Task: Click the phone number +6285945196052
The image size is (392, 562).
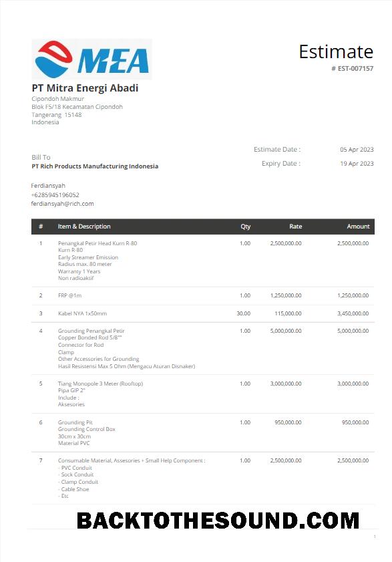Action: (55, 195)
